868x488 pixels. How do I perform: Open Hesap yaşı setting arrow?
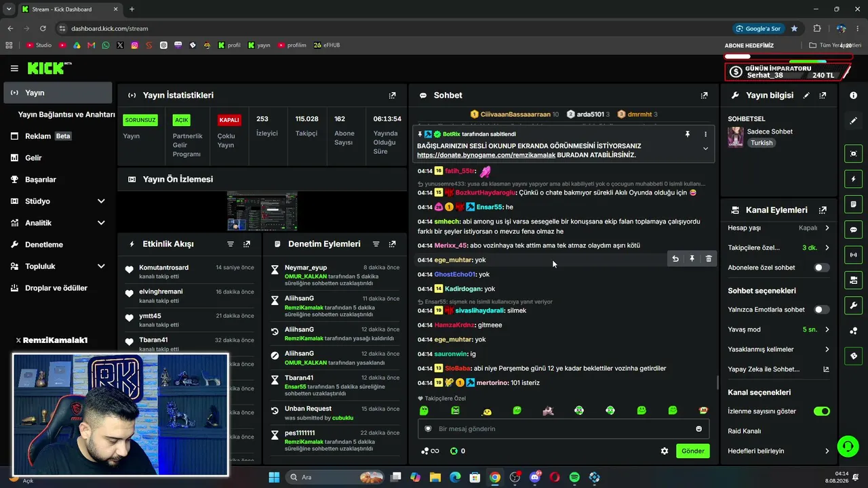[827, 228]
